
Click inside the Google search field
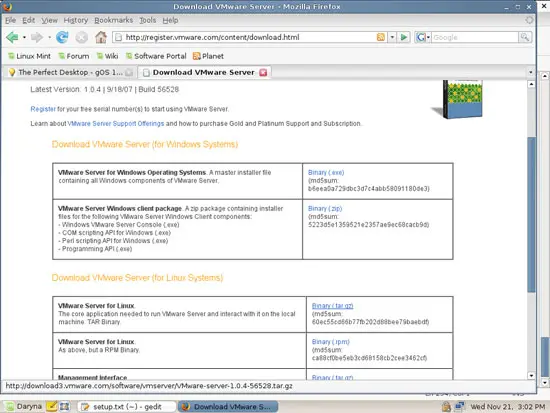475,37
